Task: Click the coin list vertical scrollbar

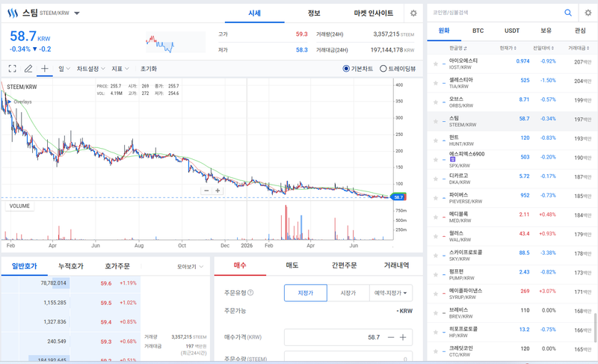Action: pos(595,328)
